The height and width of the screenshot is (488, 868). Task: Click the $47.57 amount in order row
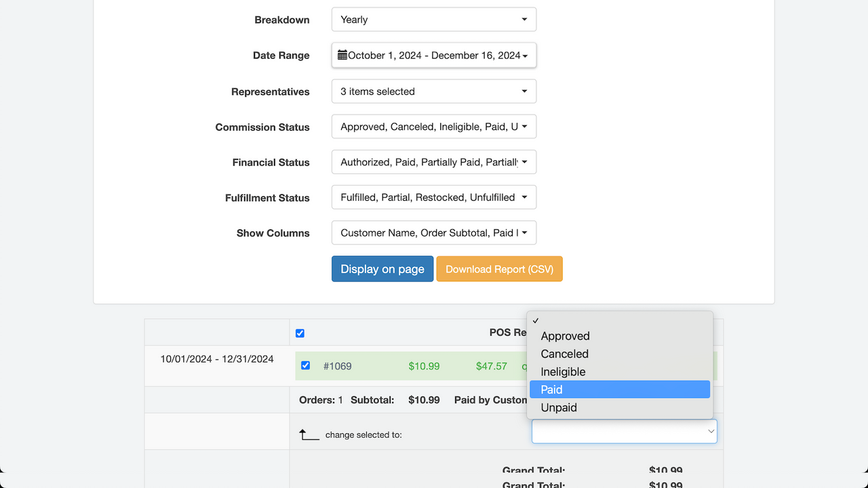[x=492, y=366]
